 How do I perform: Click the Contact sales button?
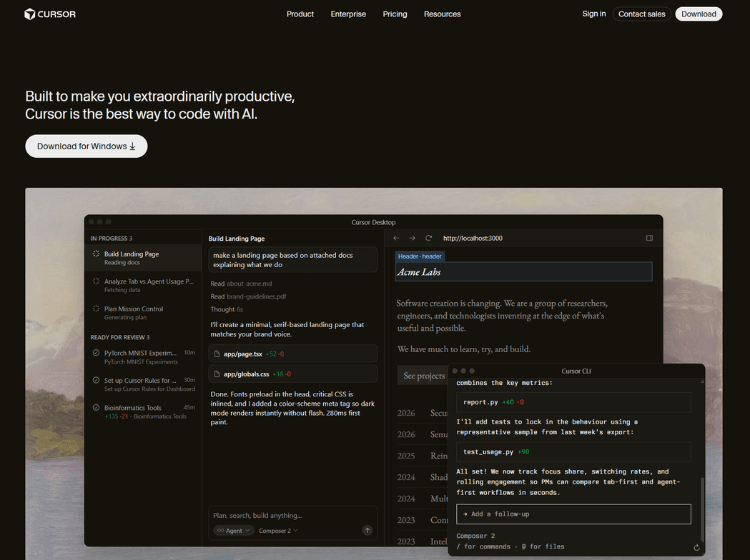tap(641, 14)
